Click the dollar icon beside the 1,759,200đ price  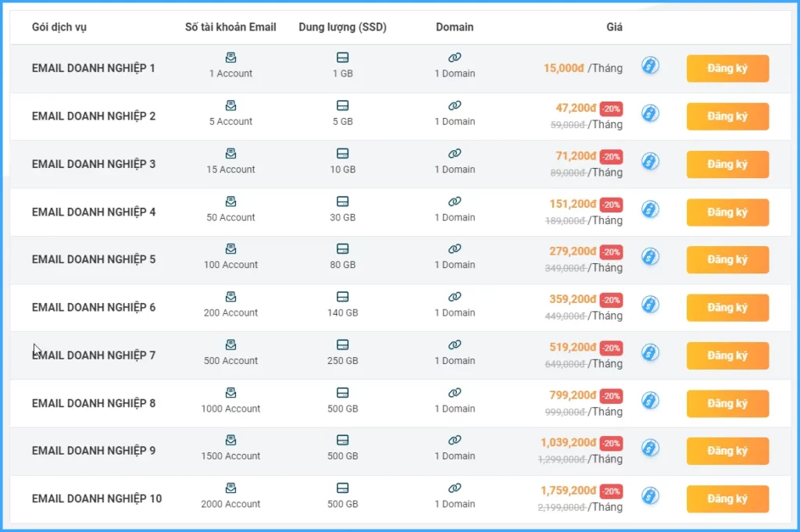point(649,496)
